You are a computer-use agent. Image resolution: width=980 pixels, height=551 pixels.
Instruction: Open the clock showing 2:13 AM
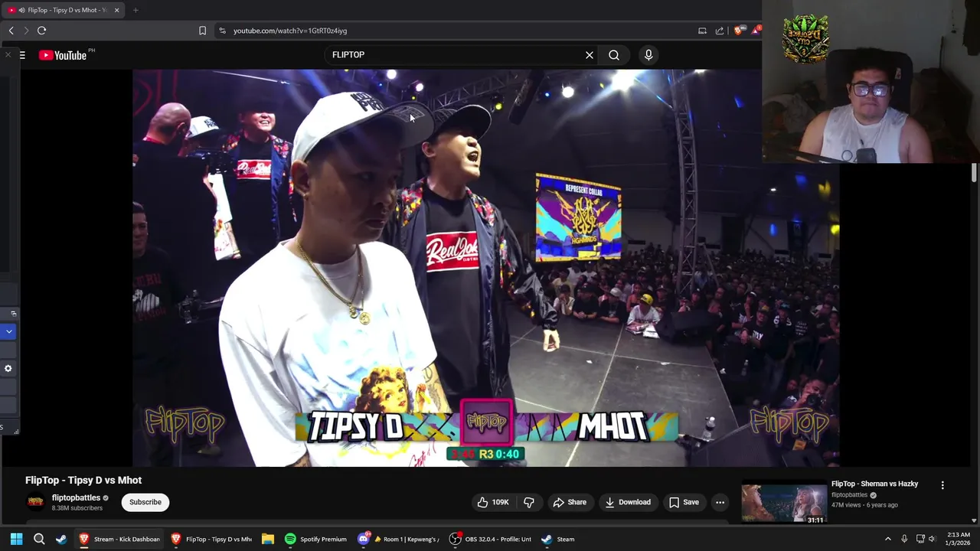958,539
